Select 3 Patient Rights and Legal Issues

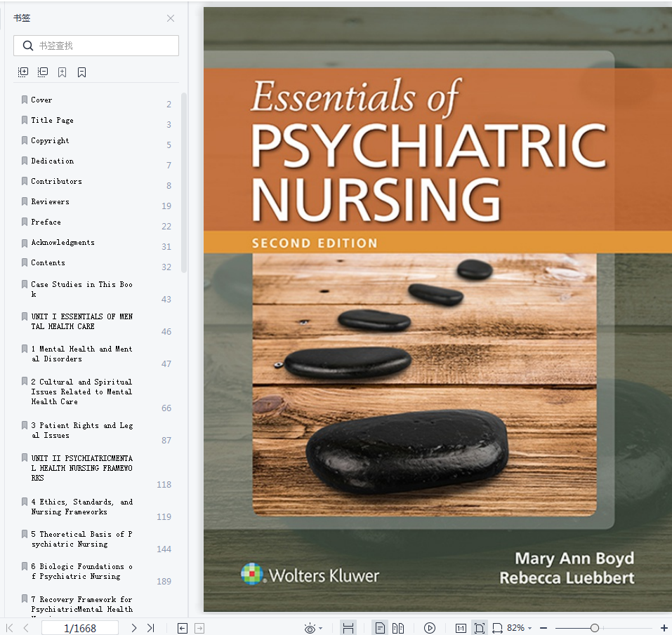click(x=82, y=430)
